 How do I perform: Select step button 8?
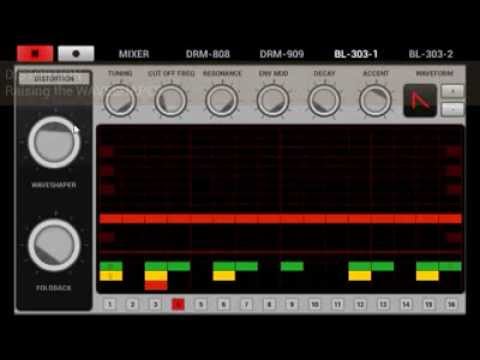(x=269, y=304)
